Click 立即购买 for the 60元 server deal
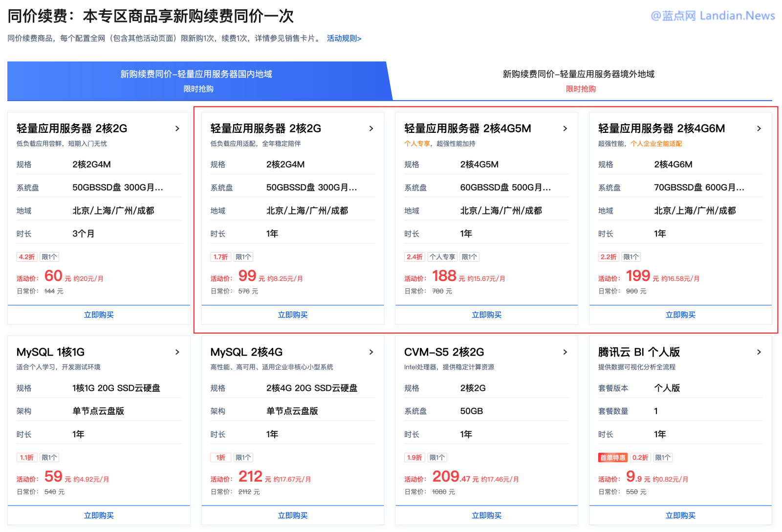The image size is (782, 532). 98,315
